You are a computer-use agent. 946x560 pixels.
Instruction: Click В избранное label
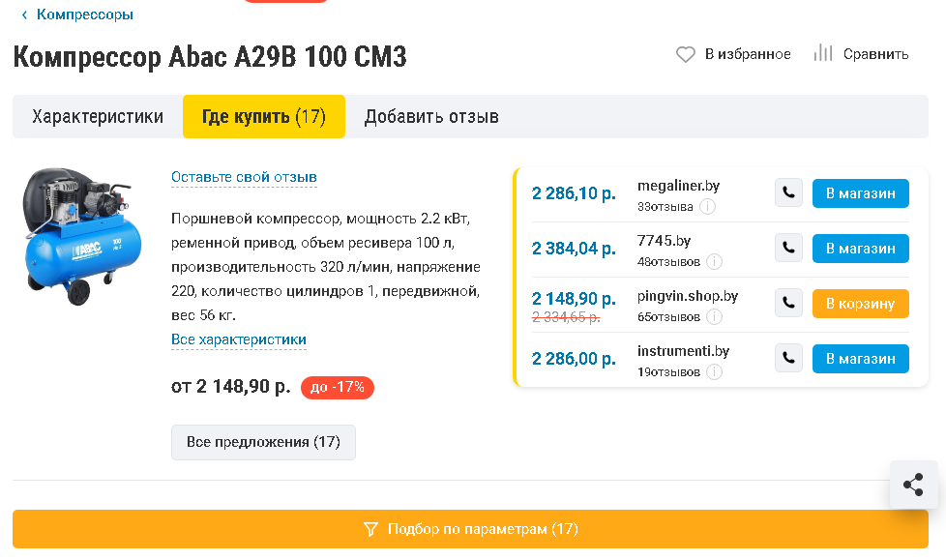click(748, 54)
